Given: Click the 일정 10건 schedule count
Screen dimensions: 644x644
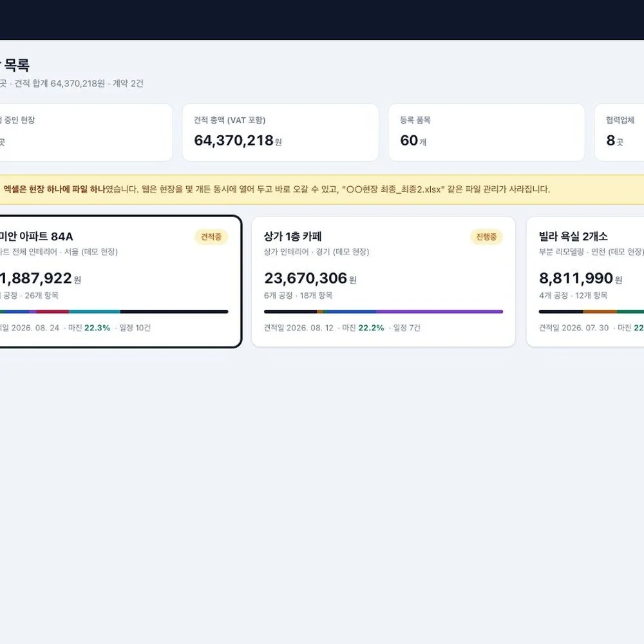Looking at the screenshot, I should [x=135, y=328].
